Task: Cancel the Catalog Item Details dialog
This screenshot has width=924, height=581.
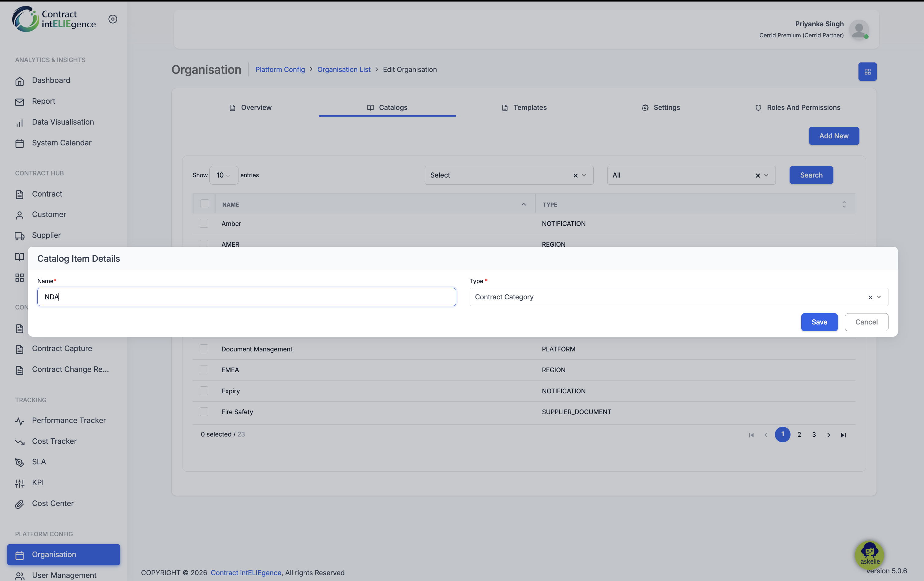Action: (866, 322)
